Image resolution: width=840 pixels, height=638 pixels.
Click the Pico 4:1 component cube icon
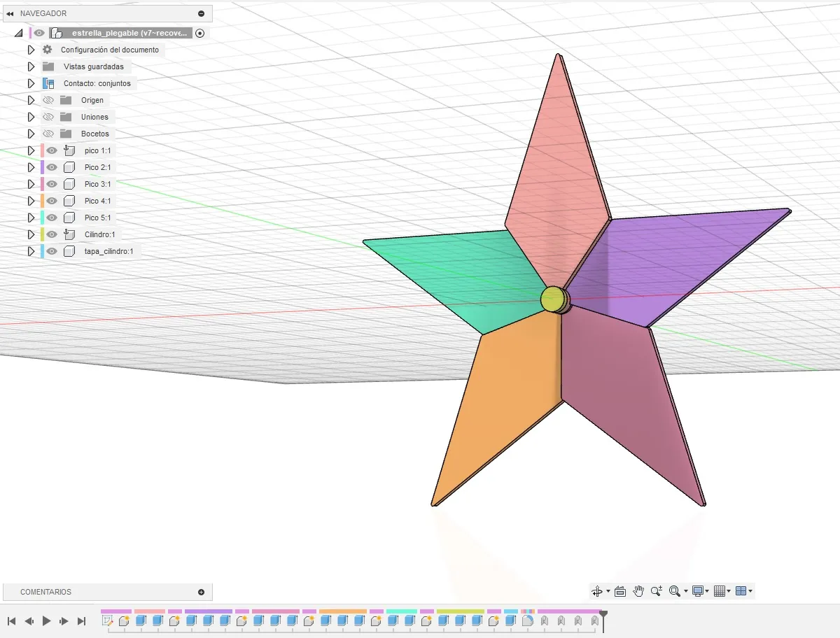(x=69, y=201)
